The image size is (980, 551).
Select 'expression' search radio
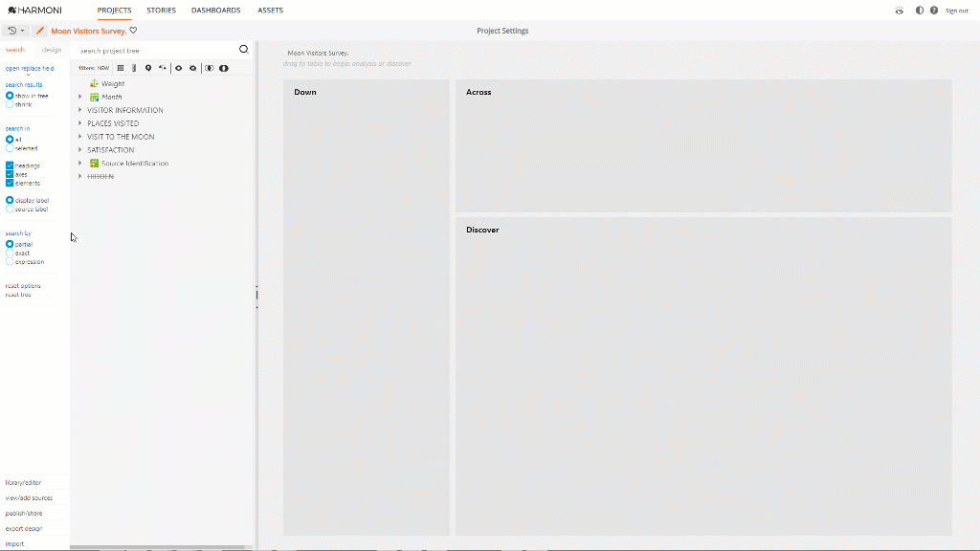pyautogui.click(x=10, y=262)
